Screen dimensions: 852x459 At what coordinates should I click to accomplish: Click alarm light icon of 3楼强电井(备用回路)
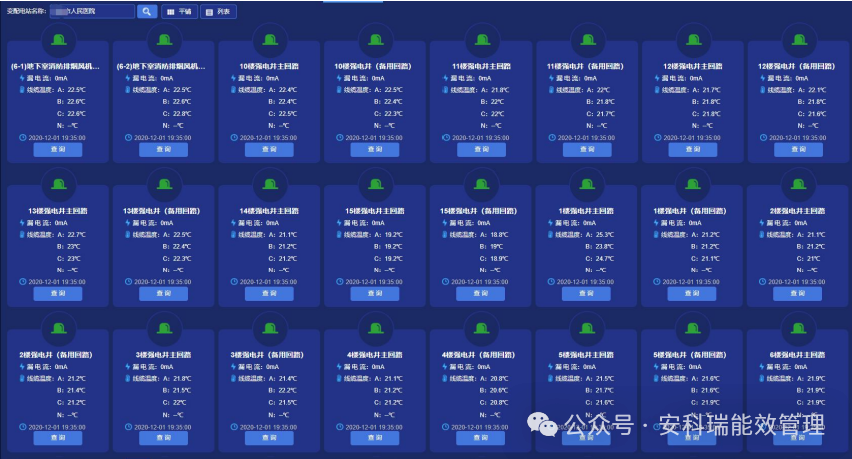[270, 328]
